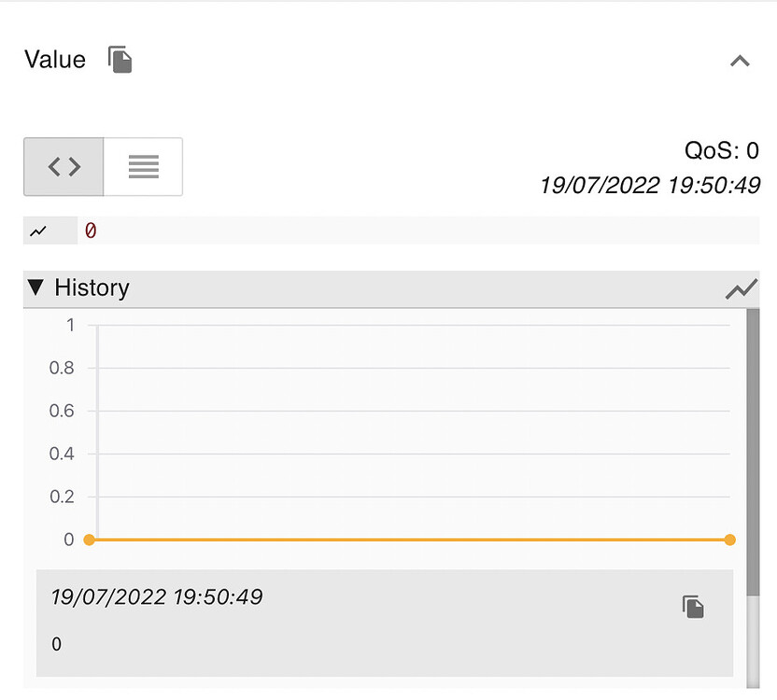777x700 pixels.
Task: Toggle the list display mode
Action: pyautogui.click(x=143, y=166)
